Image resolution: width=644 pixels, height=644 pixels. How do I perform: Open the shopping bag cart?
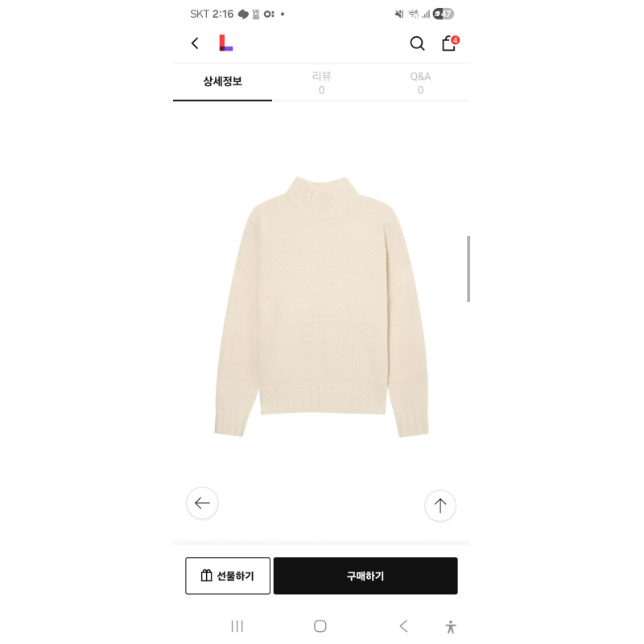pyautogui.click(x=448, y=43)
